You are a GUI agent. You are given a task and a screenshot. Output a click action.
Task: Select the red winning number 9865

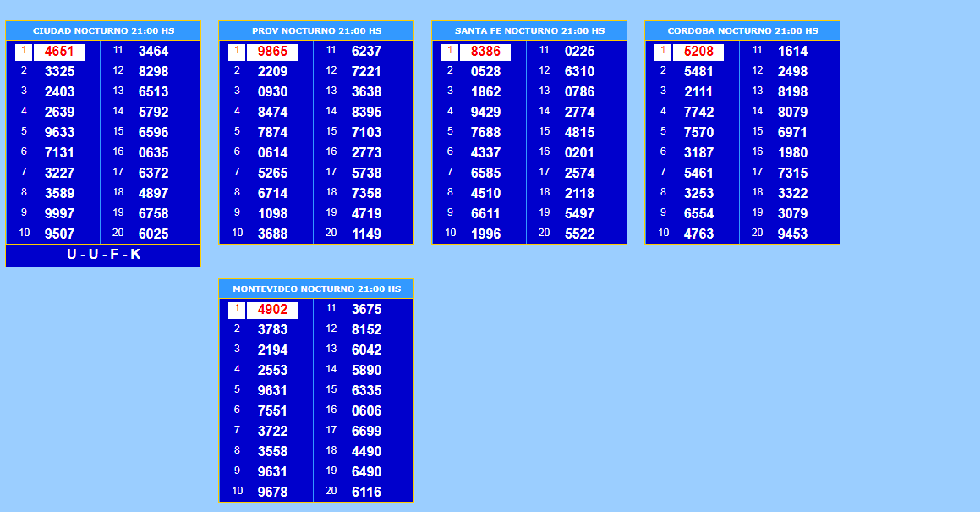(x=272, y=52)
